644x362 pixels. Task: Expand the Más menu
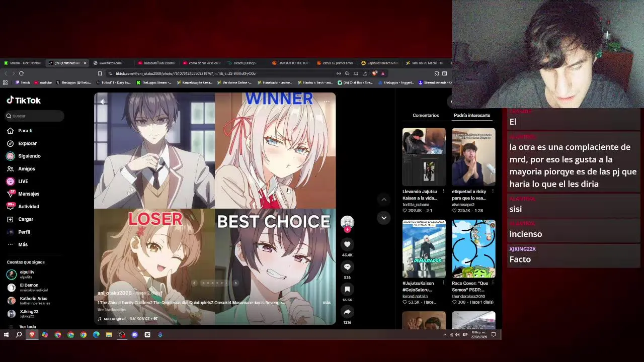pos(18,244)
